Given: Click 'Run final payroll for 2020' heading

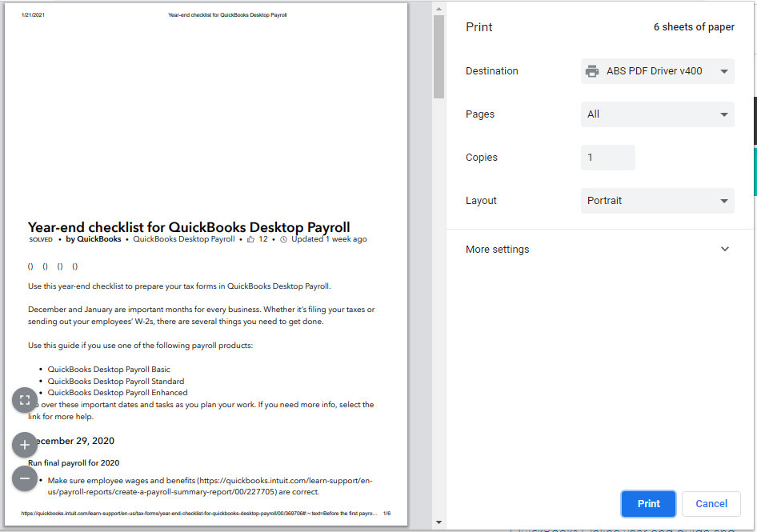Looking at the screenshot, I should coord(74,463).
